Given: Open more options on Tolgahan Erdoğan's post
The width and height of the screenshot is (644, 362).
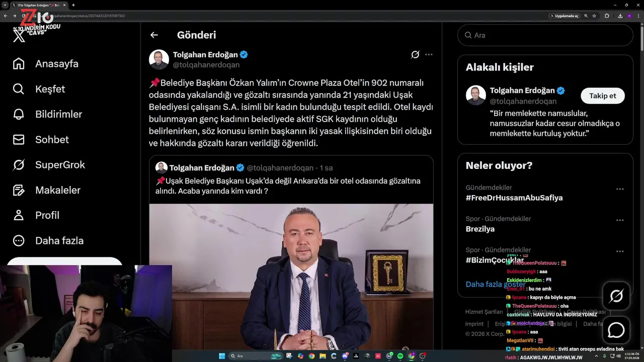Looking at the screenshot, I should click(x=429, y=54).
